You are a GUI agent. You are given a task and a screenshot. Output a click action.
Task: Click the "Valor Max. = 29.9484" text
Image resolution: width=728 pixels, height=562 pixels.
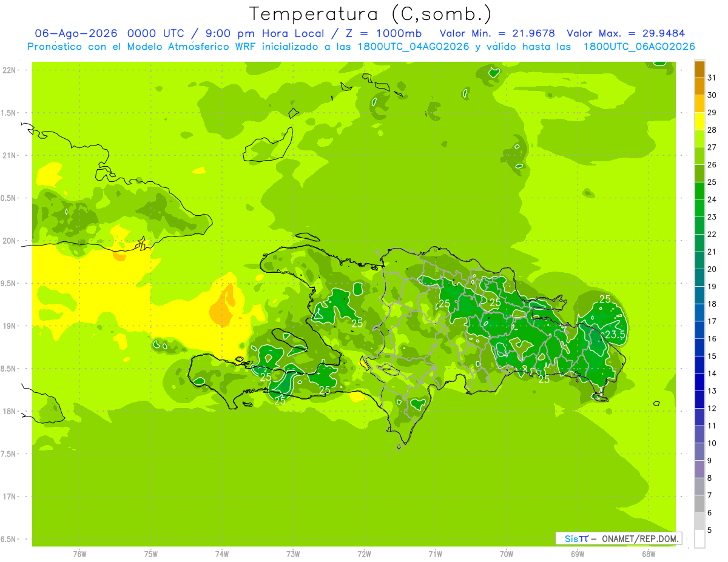click(x=625, y=33)
